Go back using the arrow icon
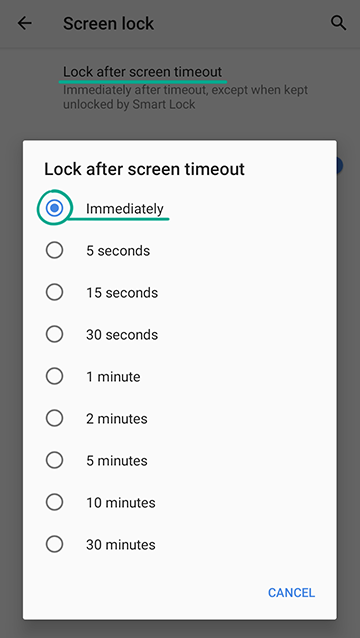 24,24
